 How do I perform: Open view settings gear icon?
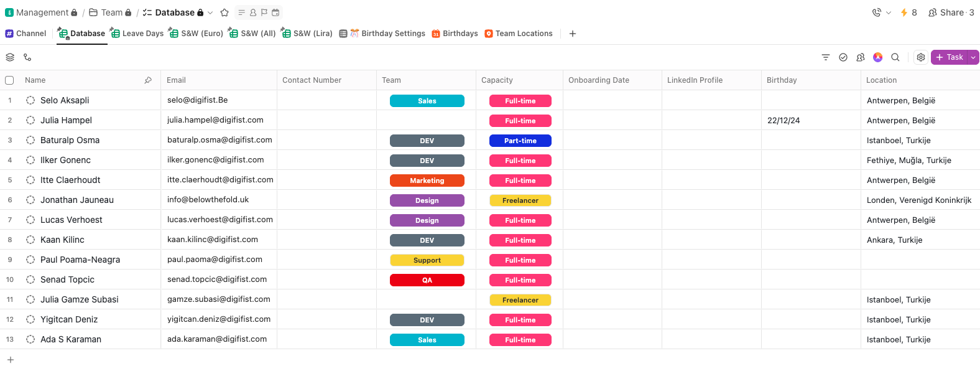(x=921, y=57)
